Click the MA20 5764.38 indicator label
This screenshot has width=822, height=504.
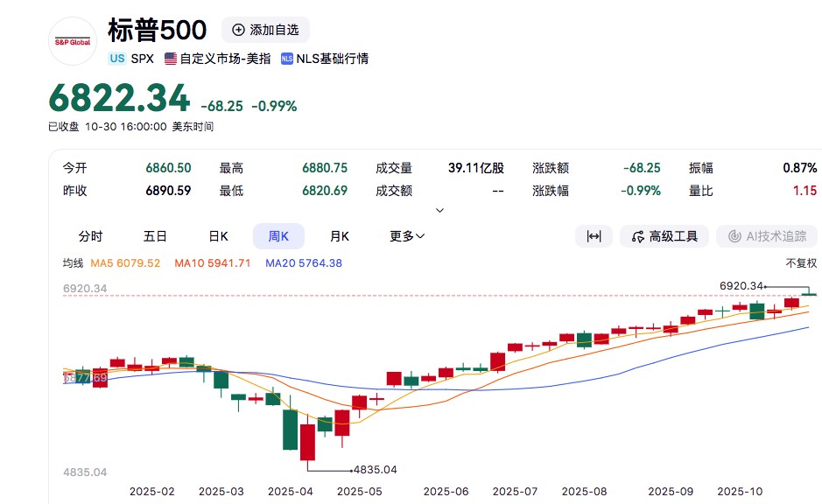pos(304,263)
